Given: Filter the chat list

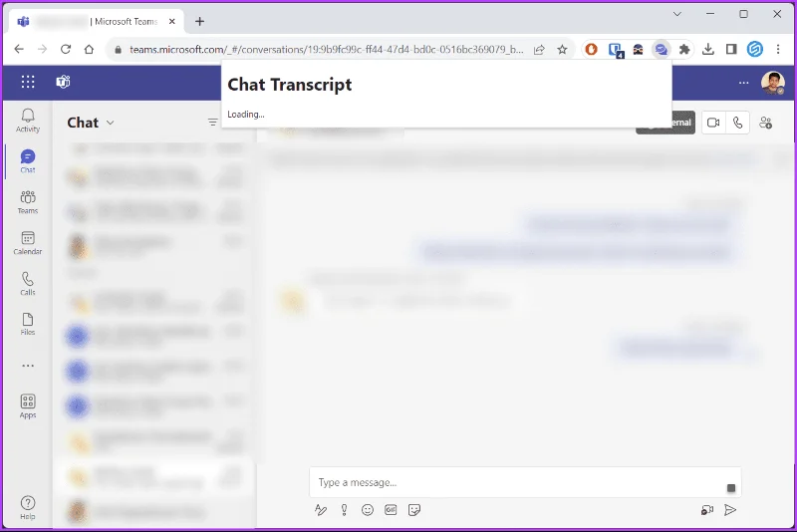Looking at the screenshot, I should [x=212, y=122].
